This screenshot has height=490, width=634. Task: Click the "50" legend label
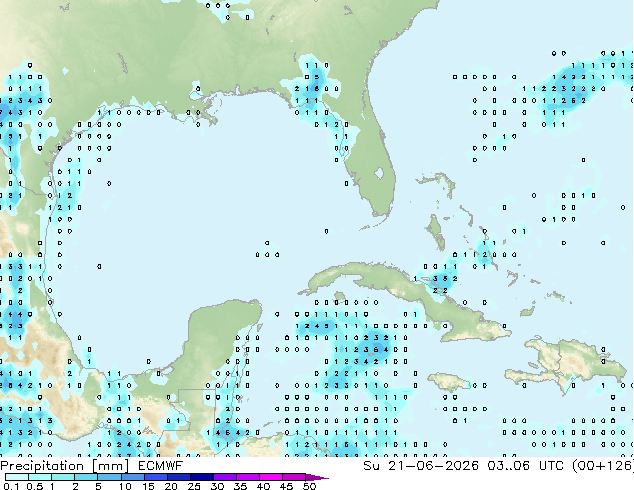(x=309, y=486)
